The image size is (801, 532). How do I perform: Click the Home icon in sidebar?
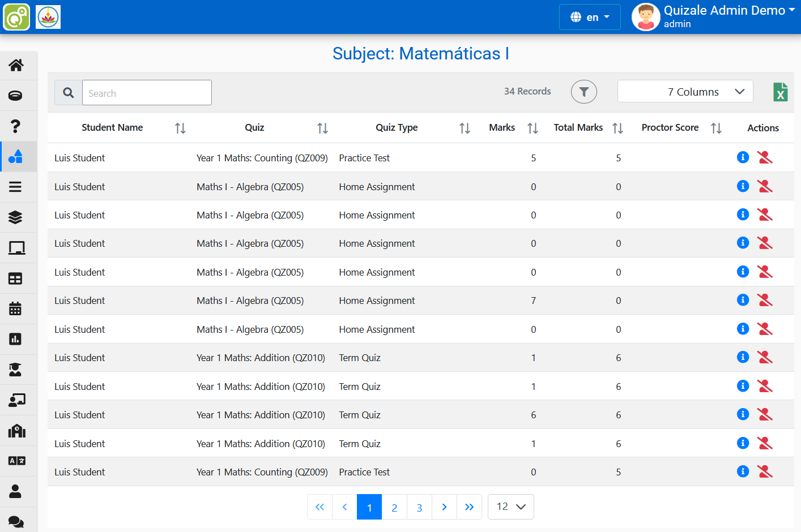(x=16, y=65)
